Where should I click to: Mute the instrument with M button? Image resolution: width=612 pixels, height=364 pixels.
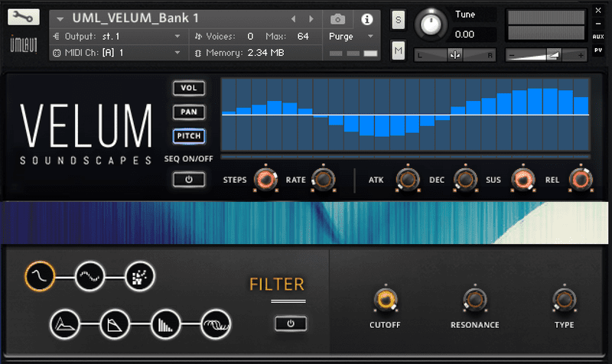[398, 50]
